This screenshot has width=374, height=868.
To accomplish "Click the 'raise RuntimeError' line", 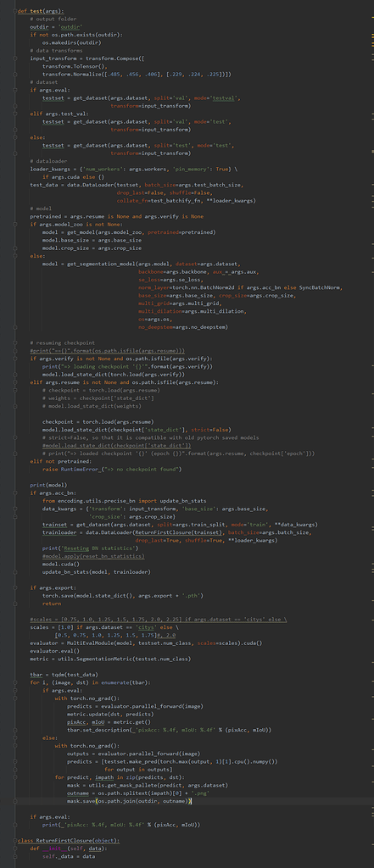I will [x=111, y=468].
